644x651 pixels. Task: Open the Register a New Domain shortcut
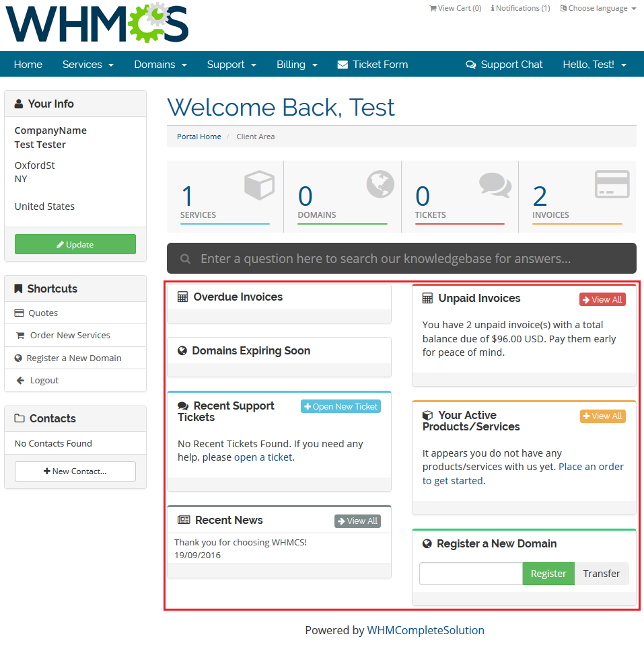pyautogui.click(x=74, y=358)
